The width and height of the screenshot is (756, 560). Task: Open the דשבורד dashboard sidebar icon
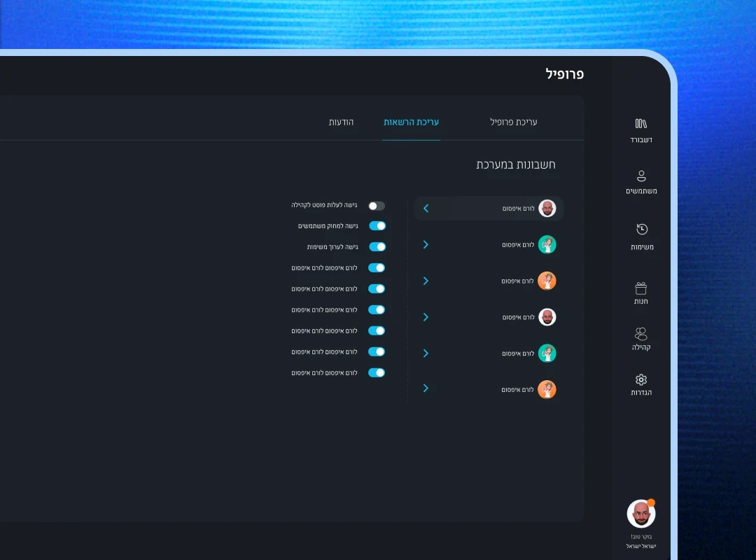640,123
